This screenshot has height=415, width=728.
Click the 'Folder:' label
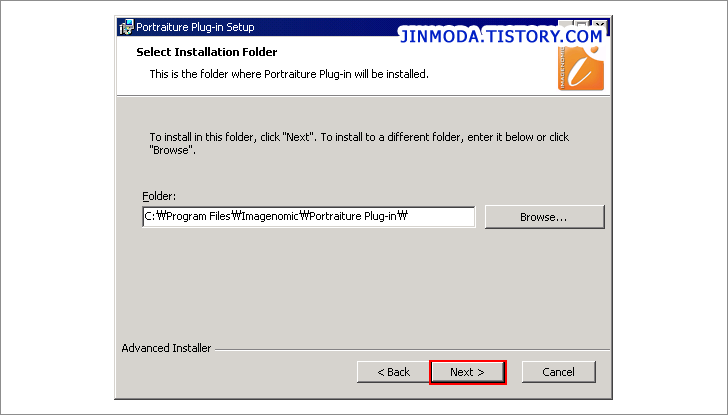(159, 196)
